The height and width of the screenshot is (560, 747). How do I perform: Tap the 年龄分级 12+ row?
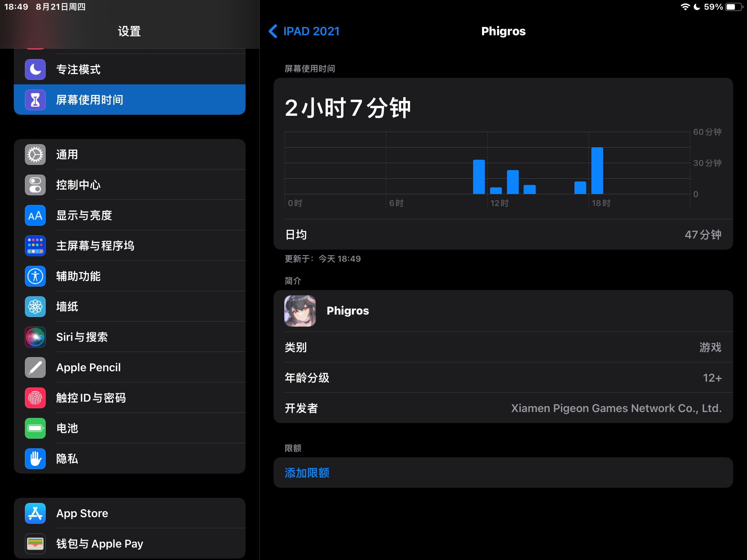coord(503,378)
